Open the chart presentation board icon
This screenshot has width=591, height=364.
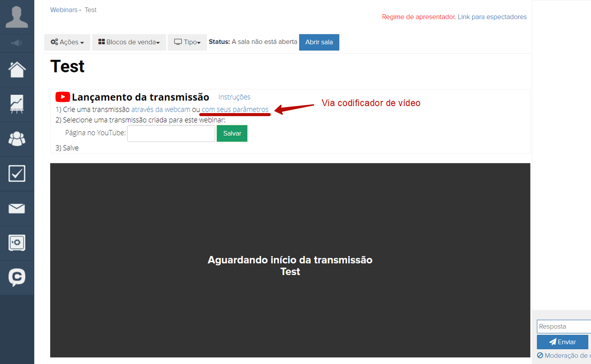[17, 104]
